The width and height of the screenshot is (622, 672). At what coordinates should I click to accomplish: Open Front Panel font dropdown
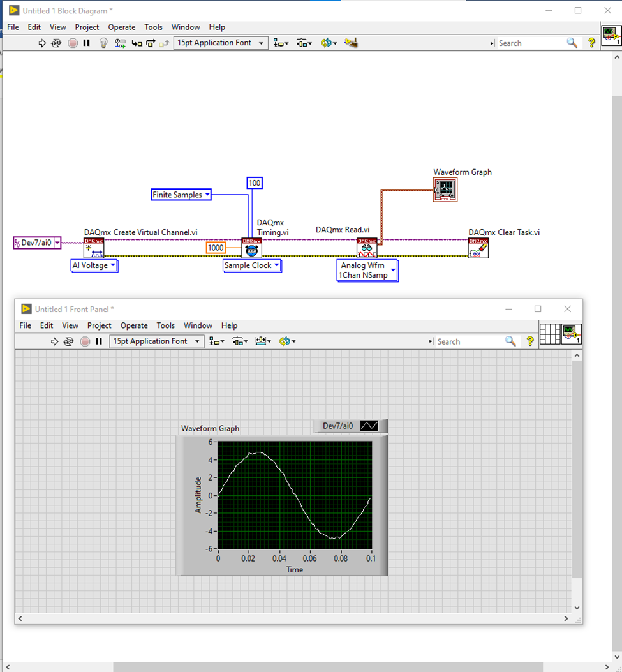(x=156, y=341)
